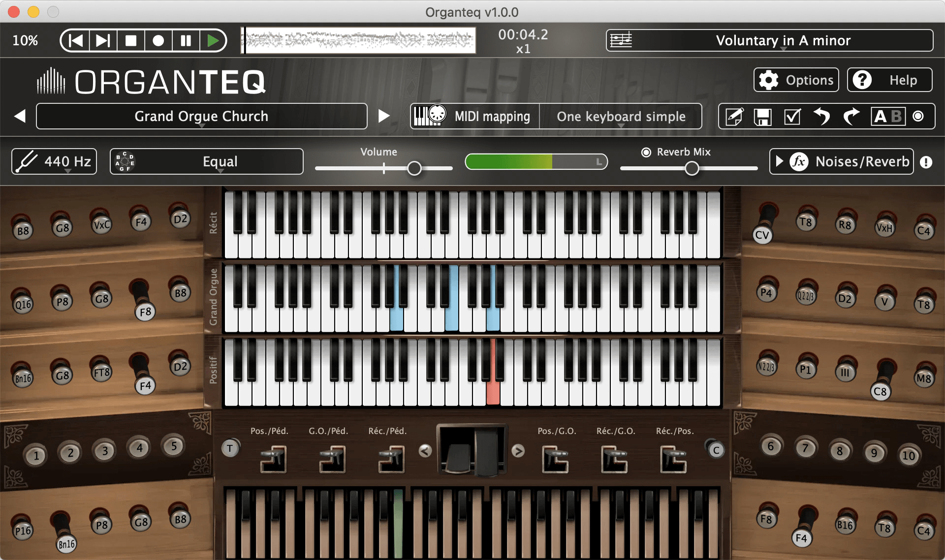Click the Play button in transport
This screenshot has width=945, height=560.
point(213,40)
